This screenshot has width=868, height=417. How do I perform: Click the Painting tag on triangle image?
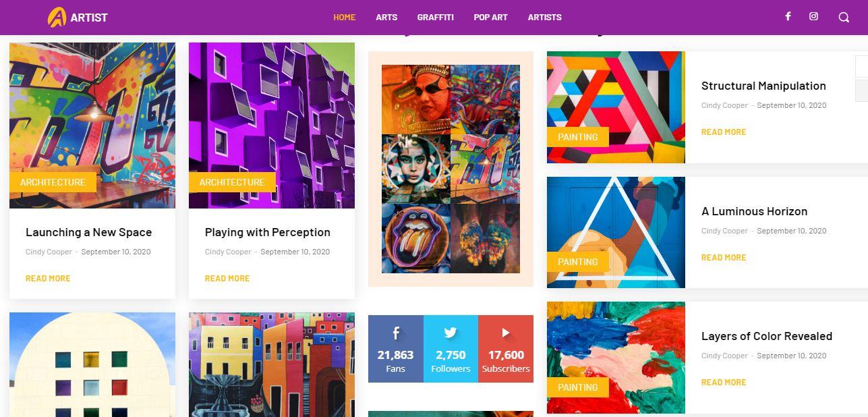point(578,262)
